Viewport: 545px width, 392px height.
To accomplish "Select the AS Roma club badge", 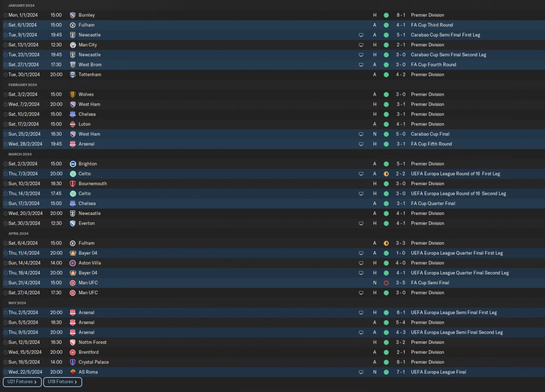I will coord(73,372).
